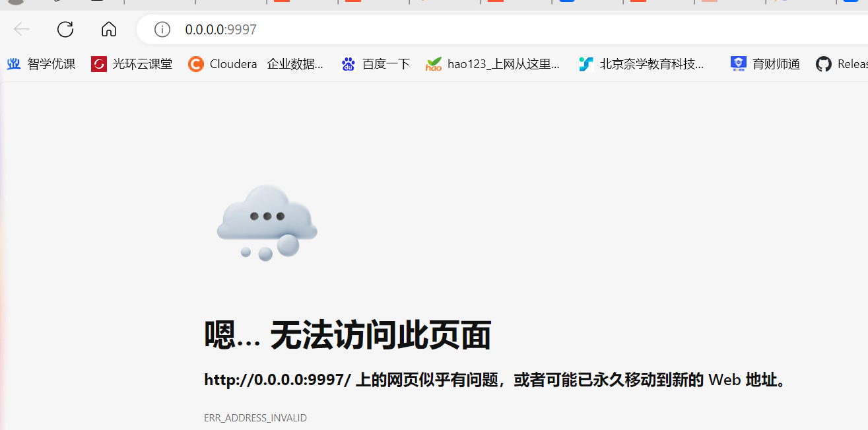This screenshot has width=868, height=430.
Task: Open 光环云课堂 bookmark icon
Action: coord(99,64)
